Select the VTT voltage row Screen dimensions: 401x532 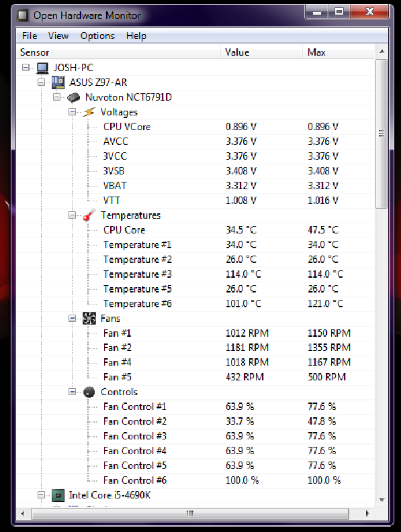coord(196,201)
